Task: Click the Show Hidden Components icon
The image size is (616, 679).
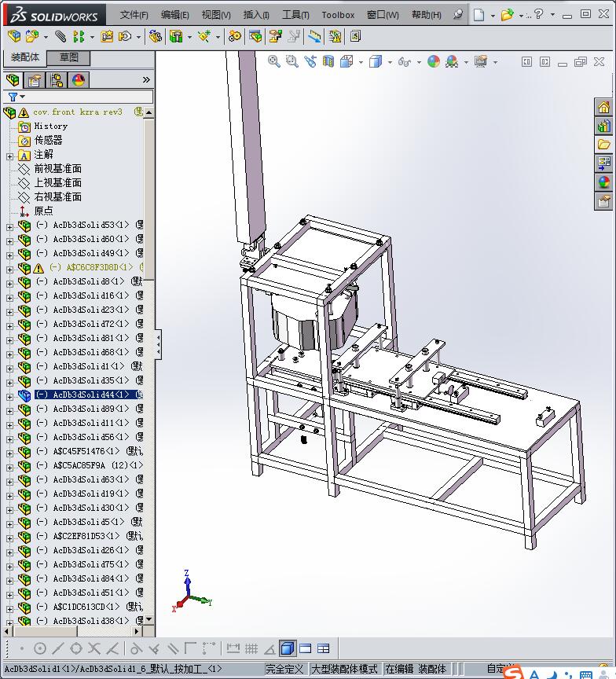Action: (x=155, y=36)
